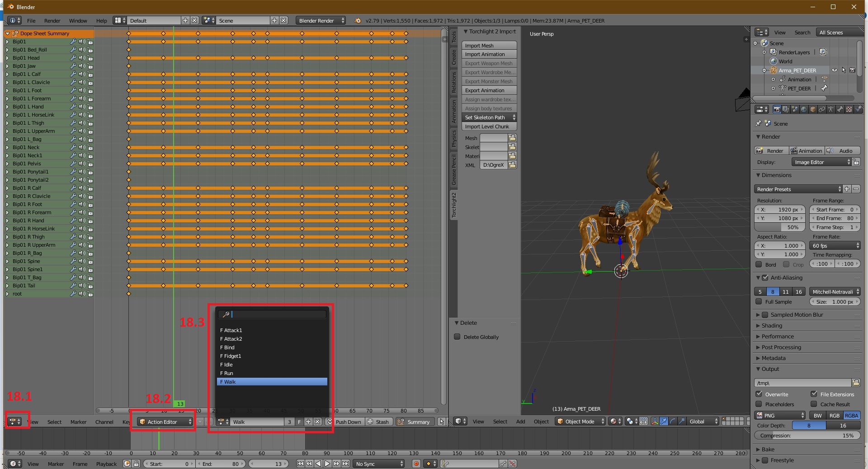Click the Import Animation button
The width and height of the screenshot is (868, 469).
tap(489, 54)
